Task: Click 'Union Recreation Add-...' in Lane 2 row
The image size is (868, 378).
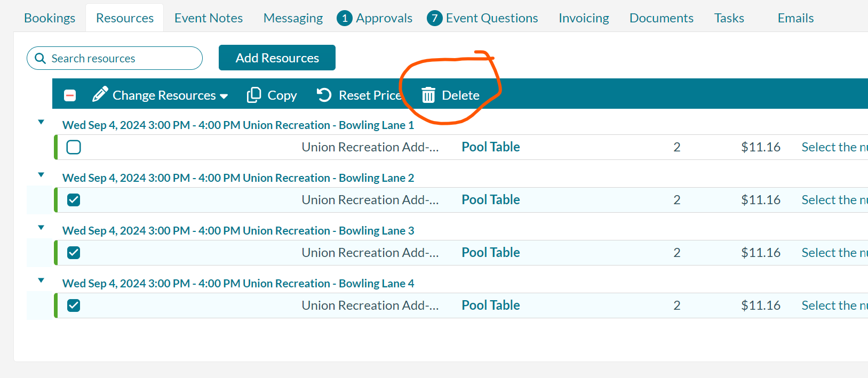Action: (370, 200)
